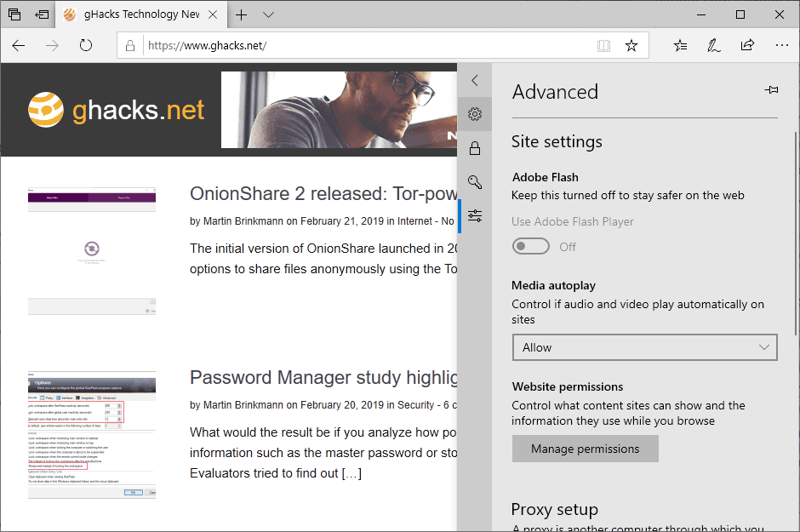Click the settings pane scrollbar
This screenshot has width=800, height=532.
click(797, 232)
